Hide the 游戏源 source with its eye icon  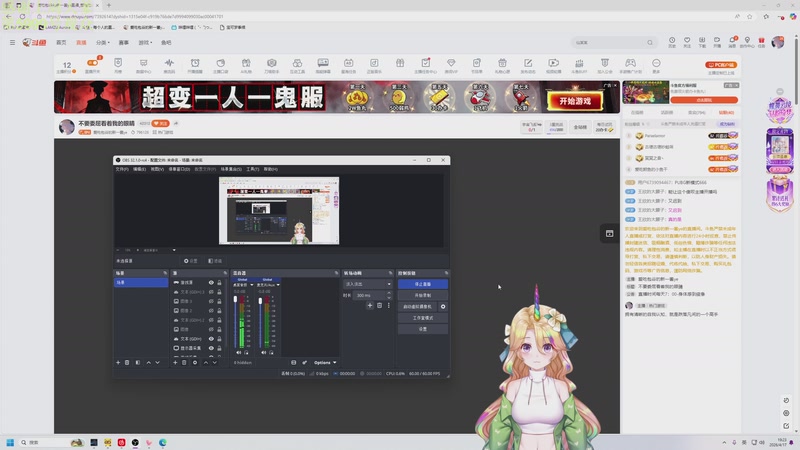(x=211, y=283)
